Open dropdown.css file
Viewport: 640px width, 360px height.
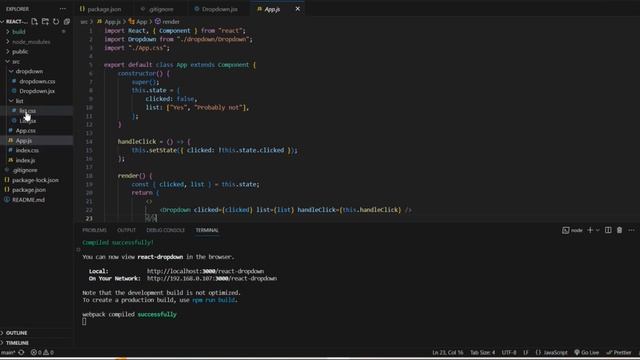[x=37, y=81]
